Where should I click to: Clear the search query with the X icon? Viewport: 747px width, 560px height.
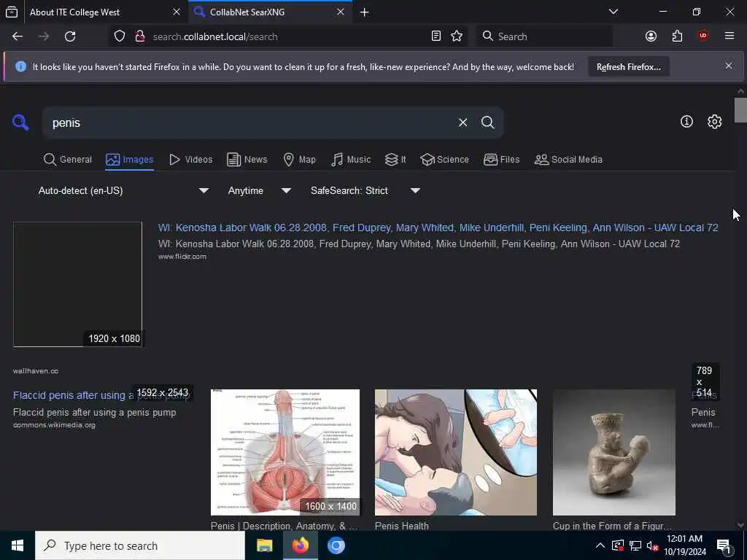462,122
